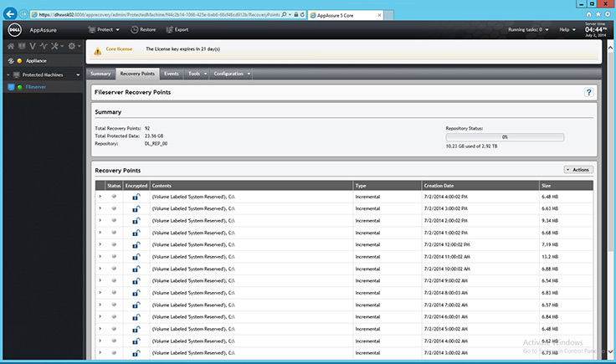Open the Appliance entry in sidebar
616x364 pixels.
(x=36, y=61)
